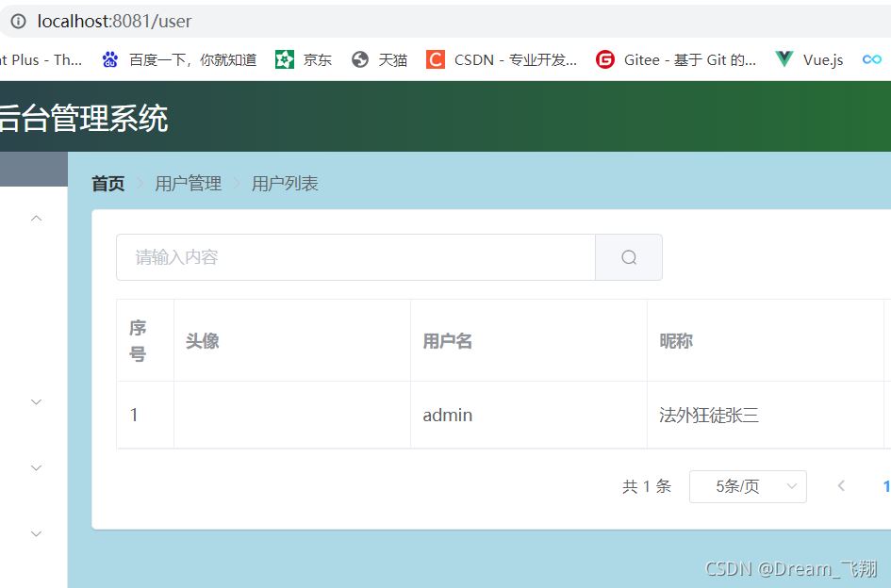
Task: Open the 5条/页 page size dropdown
Action: pyautogui.click(x=748, y=486)
